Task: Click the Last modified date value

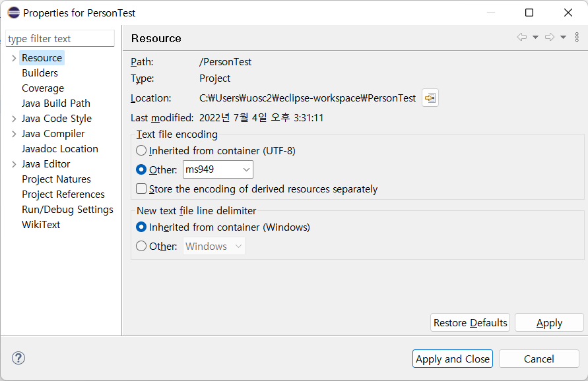Action: tap(261, 118)
